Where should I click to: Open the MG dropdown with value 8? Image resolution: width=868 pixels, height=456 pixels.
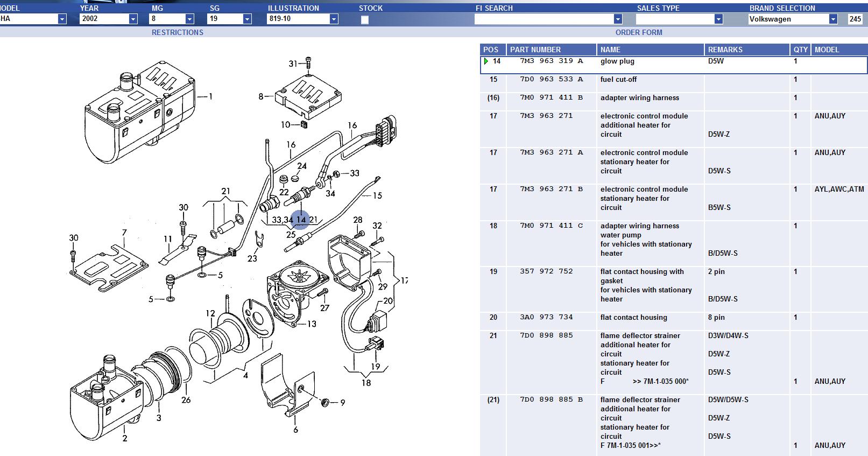point(189,19)
